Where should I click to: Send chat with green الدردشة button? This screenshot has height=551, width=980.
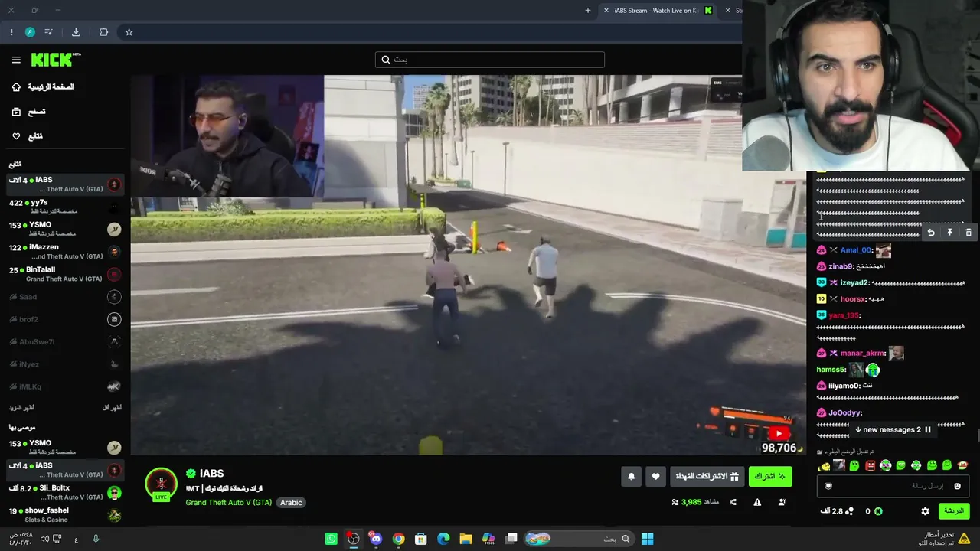click(953, 511)
